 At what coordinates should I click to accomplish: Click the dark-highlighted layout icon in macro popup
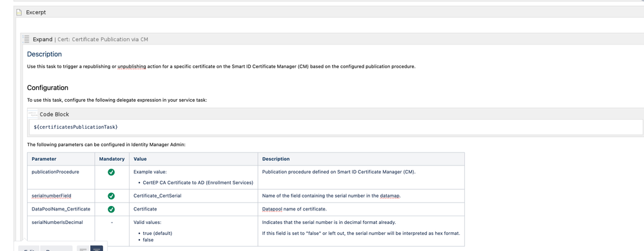[x=97, y=248]
